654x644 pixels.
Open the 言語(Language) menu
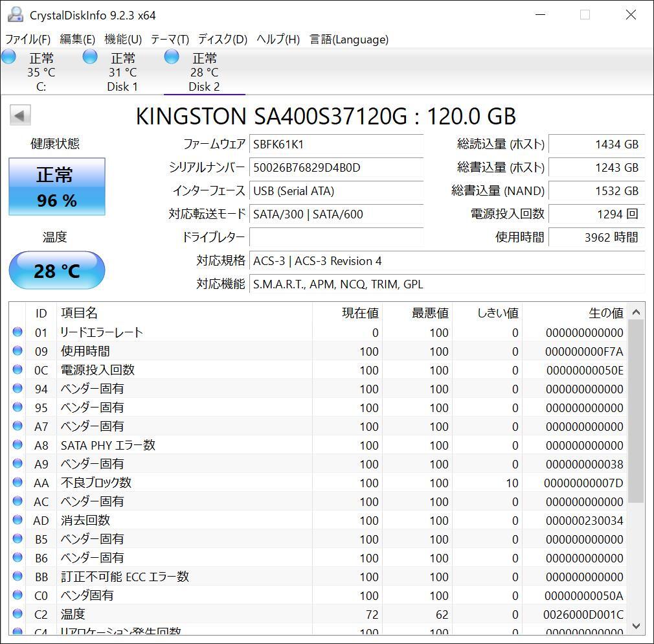[x=349, y=40]
